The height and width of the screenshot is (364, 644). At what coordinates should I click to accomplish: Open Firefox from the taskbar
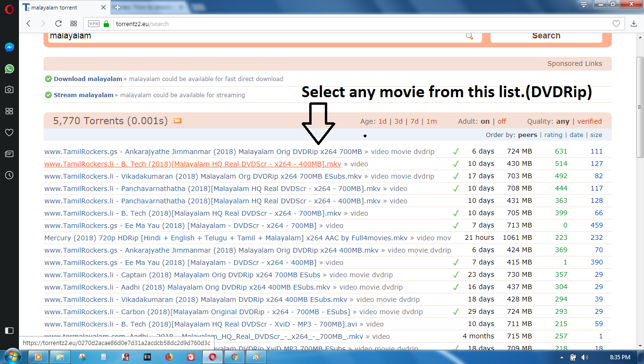[169, 357]
